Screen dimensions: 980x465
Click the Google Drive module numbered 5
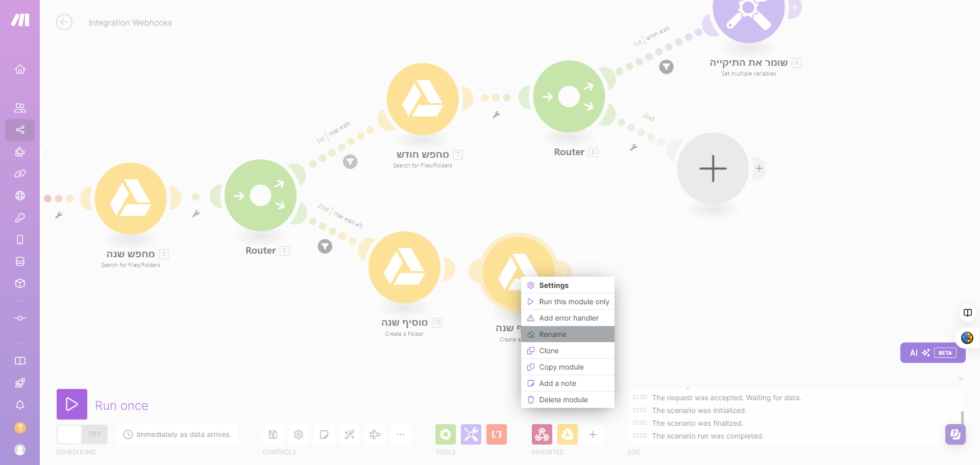(131, 199)
